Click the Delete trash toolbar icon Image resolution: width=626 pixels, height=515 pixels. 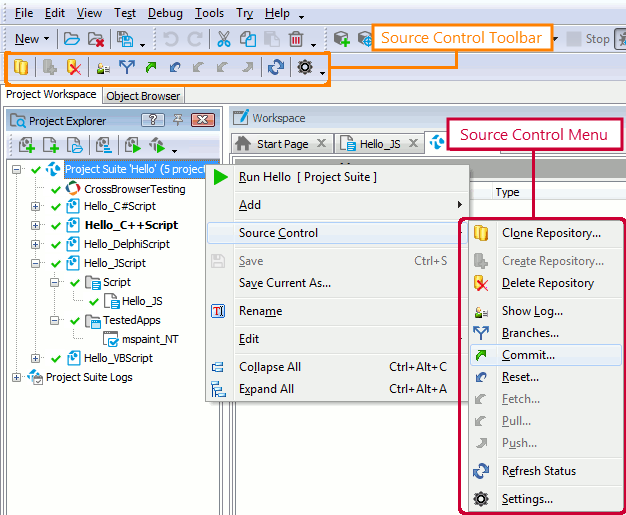pyautogui.click(x=296, y=39)
